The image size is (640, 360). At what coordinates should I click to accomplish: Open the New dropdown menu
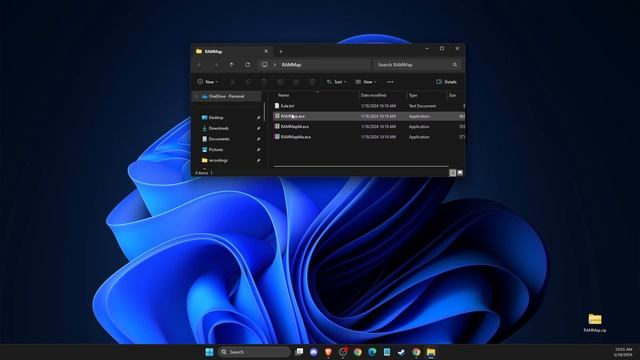(x=207, y=82)
